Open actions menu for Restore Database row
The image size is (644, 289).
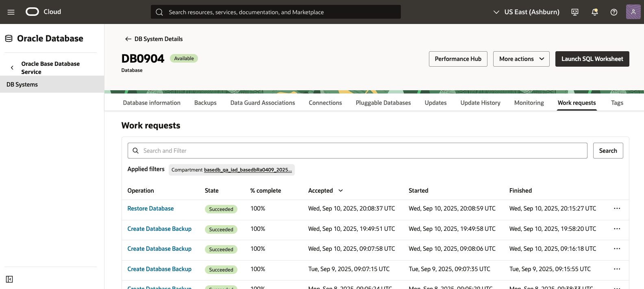point(617,209)
